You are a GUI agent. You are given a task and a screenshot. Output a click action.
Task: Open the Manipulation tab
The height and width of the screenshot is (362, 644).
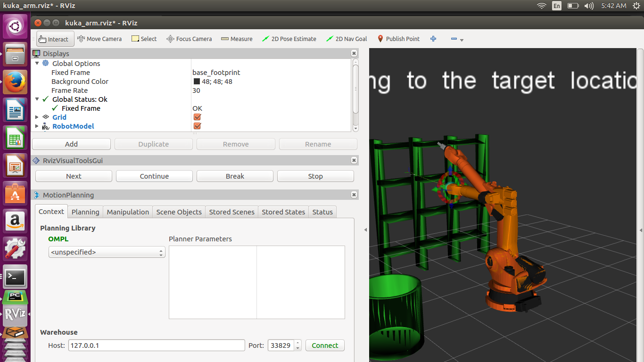point(128,212)
